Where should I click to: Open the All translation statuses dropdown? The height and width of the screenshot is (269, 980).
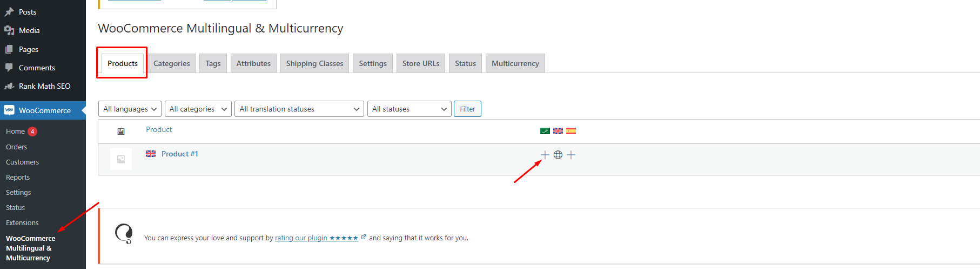[x=299, y=109]
